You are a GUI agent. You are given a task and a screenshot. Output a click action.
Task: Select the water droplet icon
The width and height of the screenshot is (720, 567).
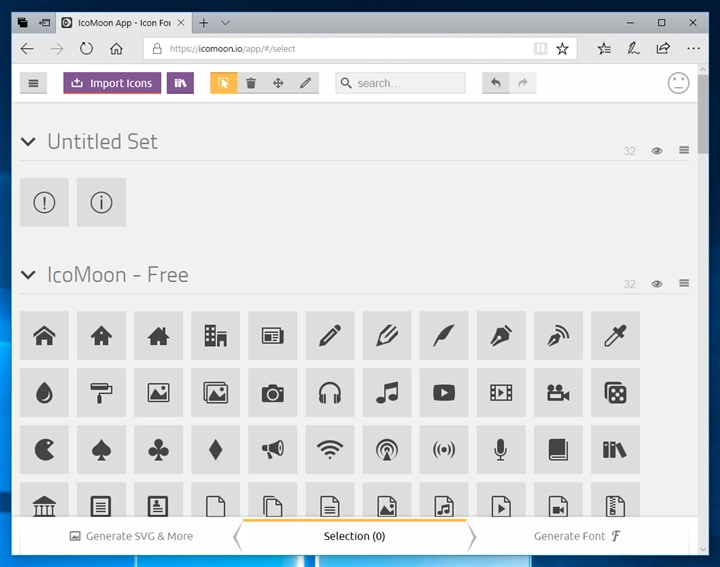click(x=45, y=393)
